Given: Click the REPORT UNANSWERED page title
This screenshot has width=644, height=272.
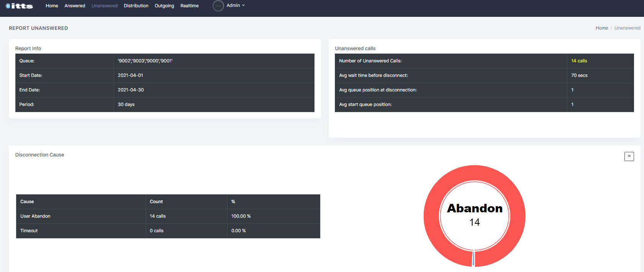Looking at the screenshot, I should coord(38,28).
